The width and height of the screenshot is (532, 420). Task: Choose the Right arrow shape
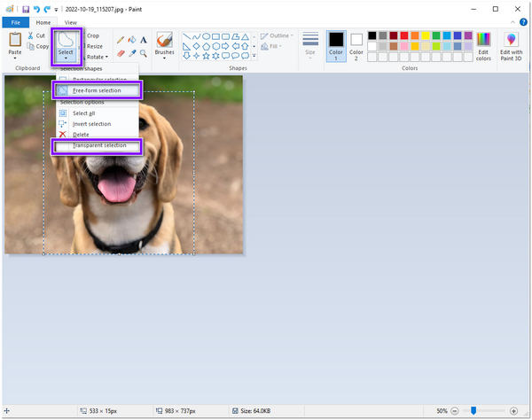pyautogui.click(x=225, y=46)
